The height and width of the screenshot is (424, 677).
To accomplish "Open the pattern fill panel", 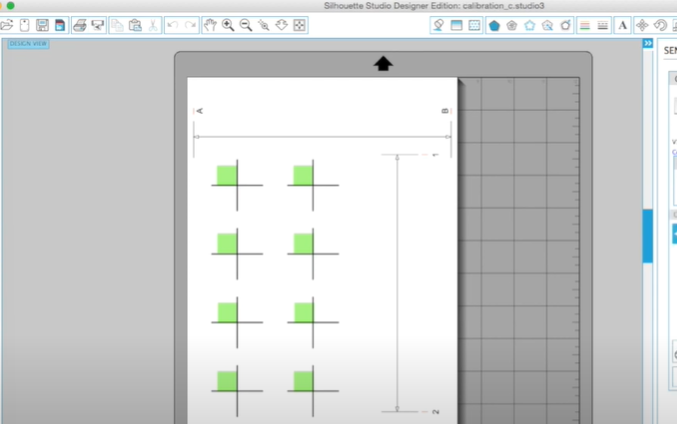I will tap(474, 25).
